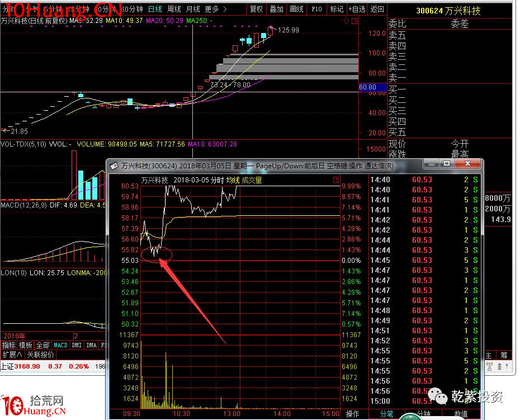
Task: Click the 主 tab at right edge
Action: 488,355
